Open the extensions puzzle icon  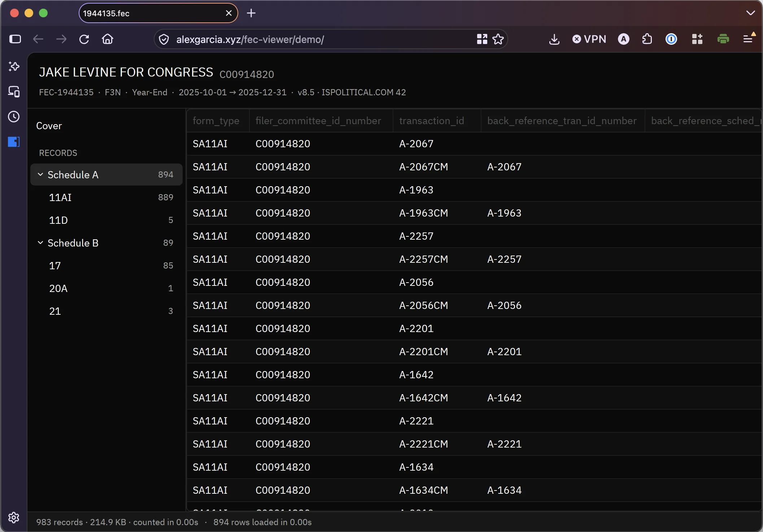[x=647, y=39]
